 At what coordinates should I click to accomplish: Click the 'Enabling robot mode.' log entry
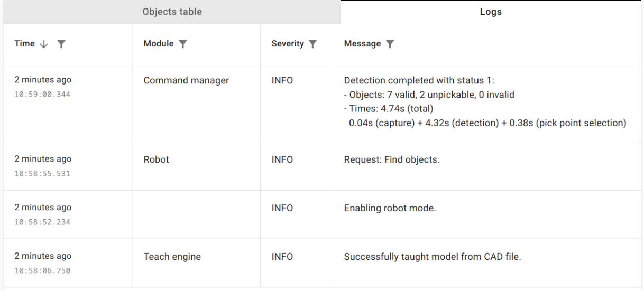[390, 208]
